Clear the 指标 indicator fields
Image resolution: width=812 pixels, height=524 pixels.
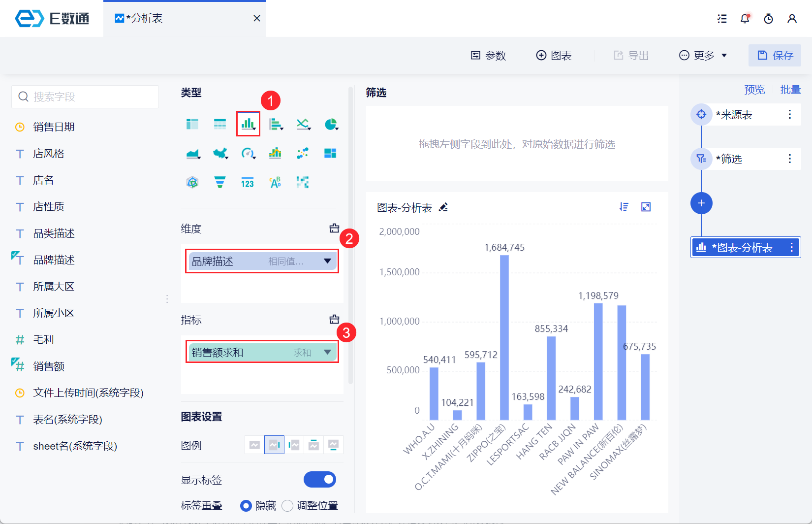coord(334,319)
